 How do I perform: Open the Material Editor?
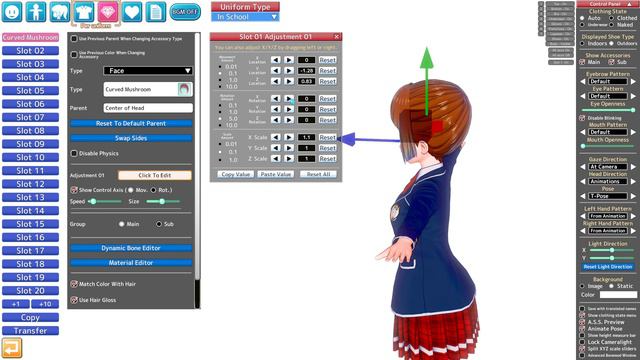click(131, 262)
